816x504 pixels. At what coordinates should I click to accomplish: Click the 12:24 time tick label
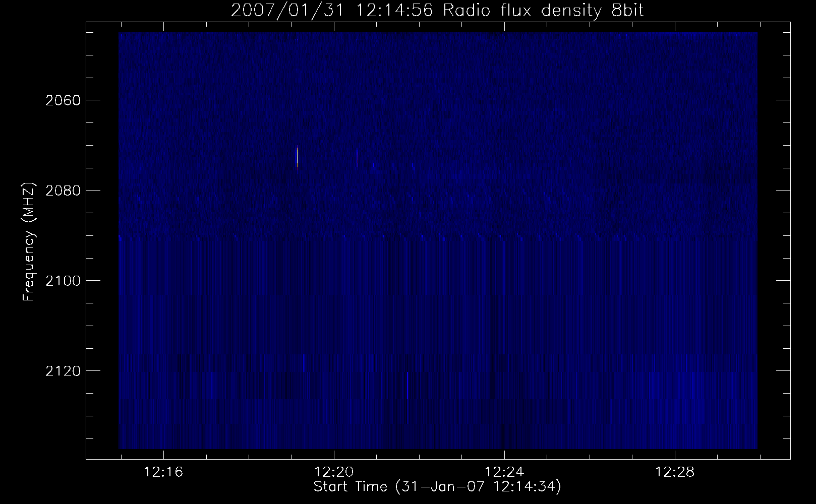click(504, 472)
